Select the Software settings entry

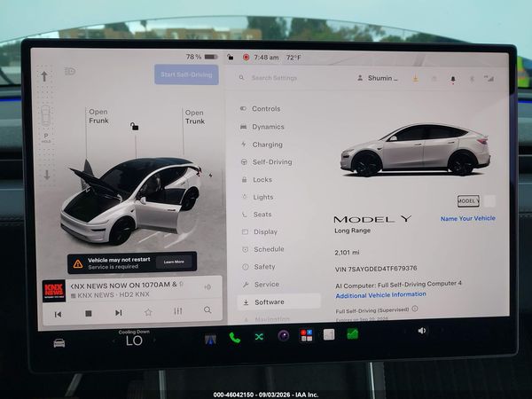tap(279, 302)
